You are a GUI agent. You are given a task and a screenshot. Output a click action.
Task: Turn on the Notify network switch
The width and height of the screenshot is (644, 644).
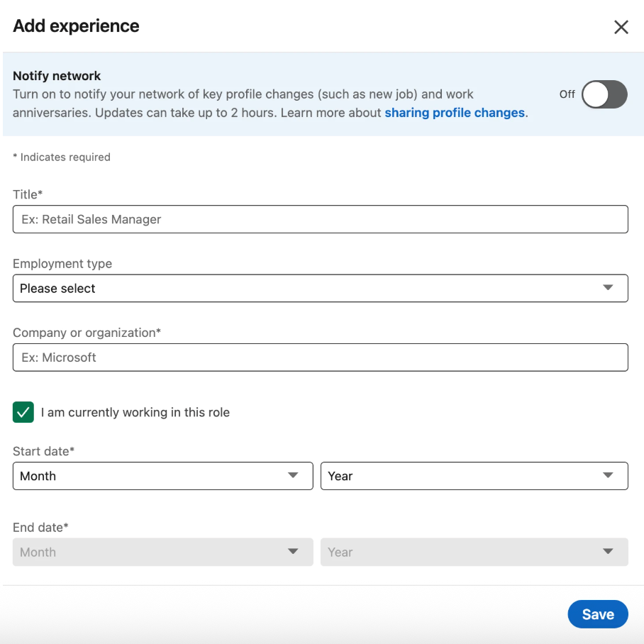(x=604, y=94)
